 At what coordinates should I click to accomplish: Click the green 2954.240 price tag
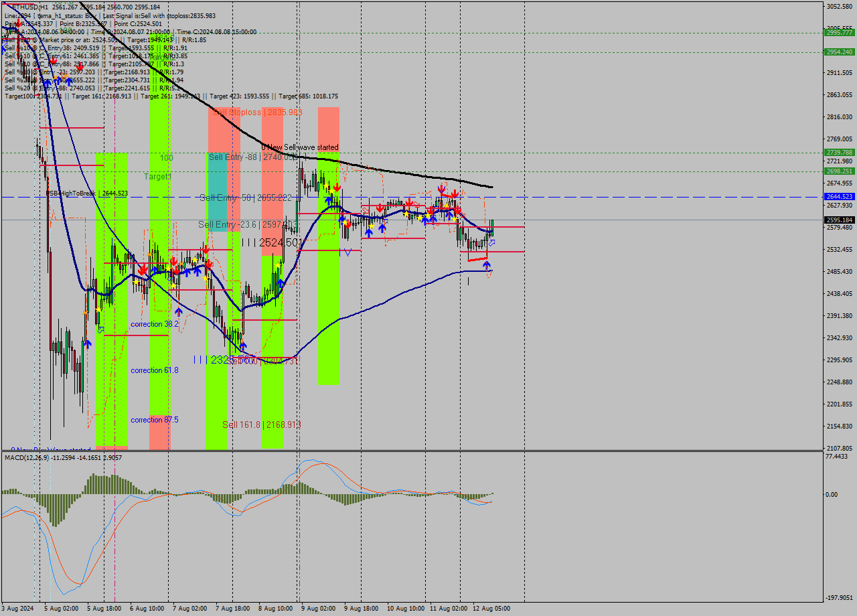[x=840, y=52]
